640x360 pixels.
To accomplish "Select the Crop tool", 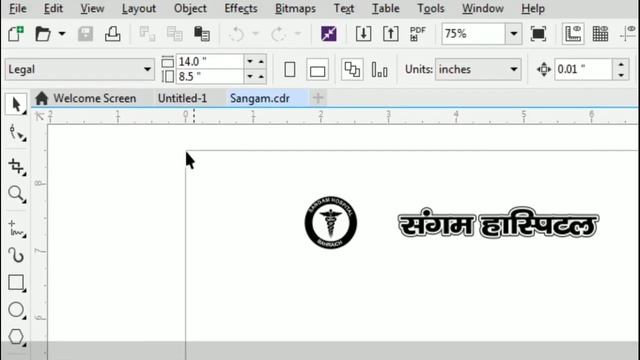I will 16,167.
